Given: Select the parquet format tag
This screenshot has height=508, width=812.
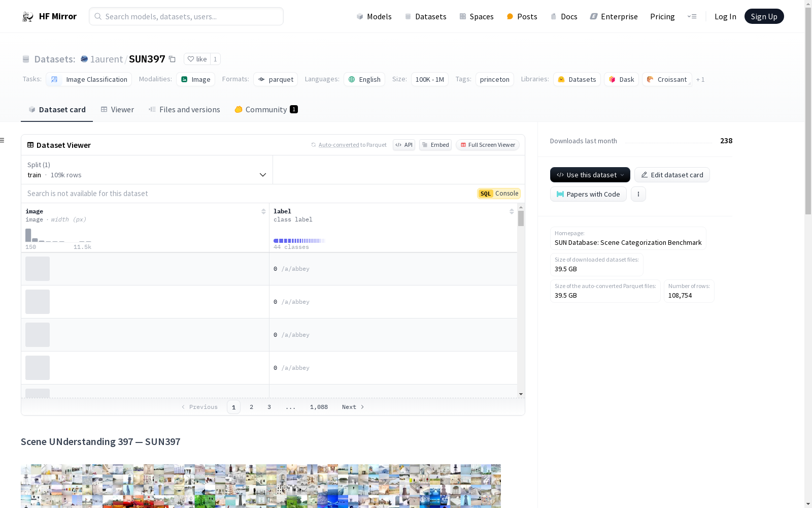Looking at the screenshot, I should coord(276,79).
